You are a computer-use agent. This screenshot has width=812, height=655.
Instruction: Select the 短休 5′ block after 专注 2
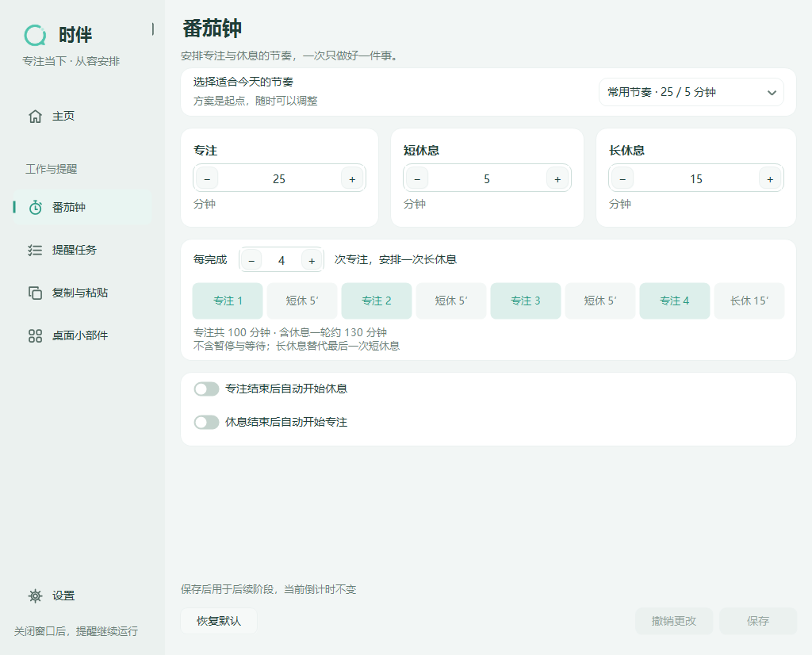tap(451, 301)
